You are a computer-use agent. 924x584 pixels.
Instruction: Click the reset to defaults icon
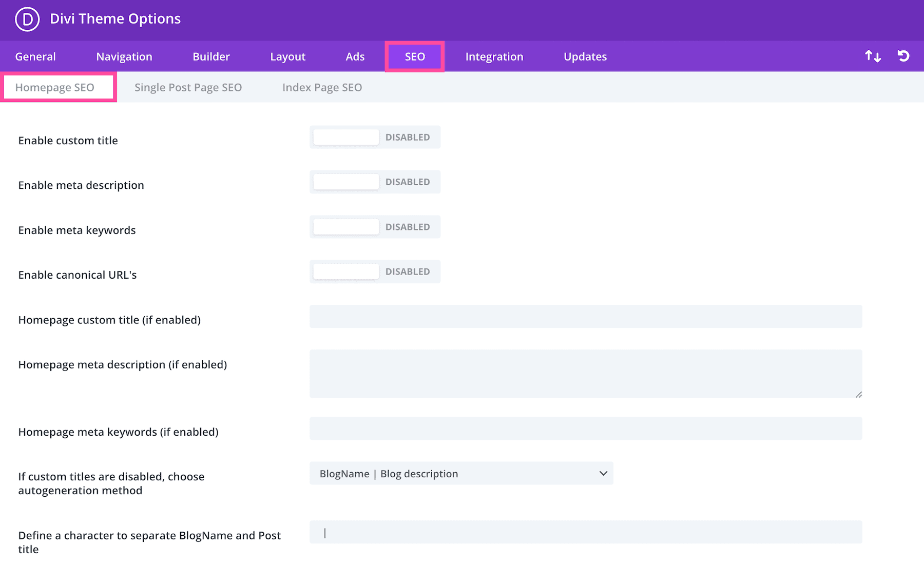[x=903, y=56]
